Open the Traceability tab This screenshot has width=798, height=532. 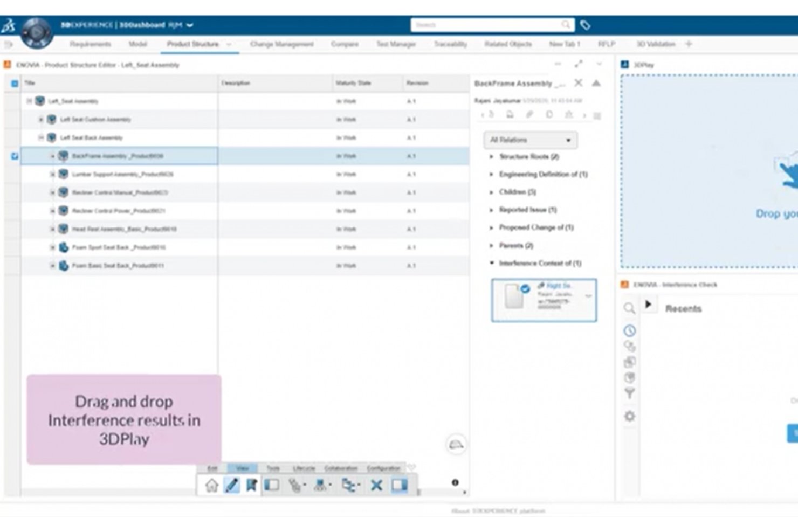tap(450, 44)
